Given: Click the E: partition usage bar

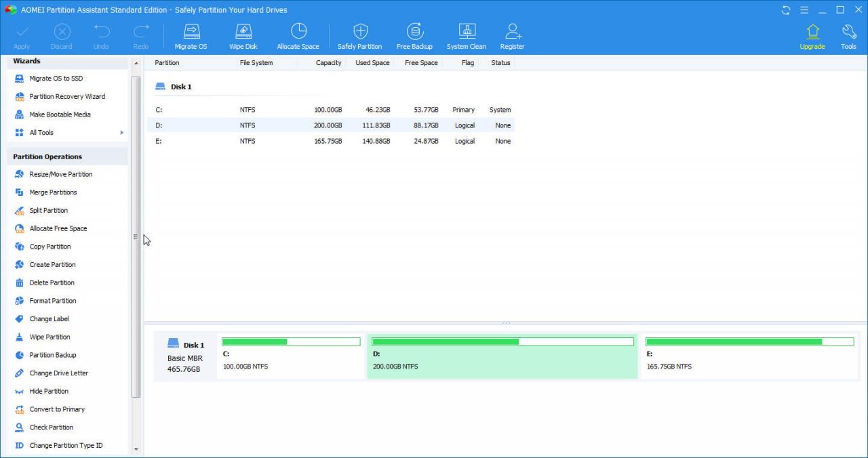Looking at the screenshot, I should coord(749,341).
